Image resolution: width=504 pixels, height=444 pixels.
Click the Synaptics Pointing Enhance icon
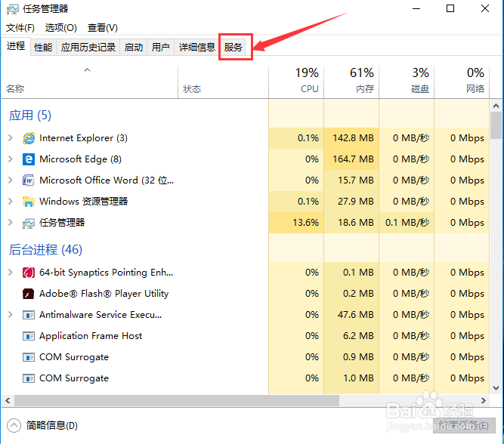29,273
